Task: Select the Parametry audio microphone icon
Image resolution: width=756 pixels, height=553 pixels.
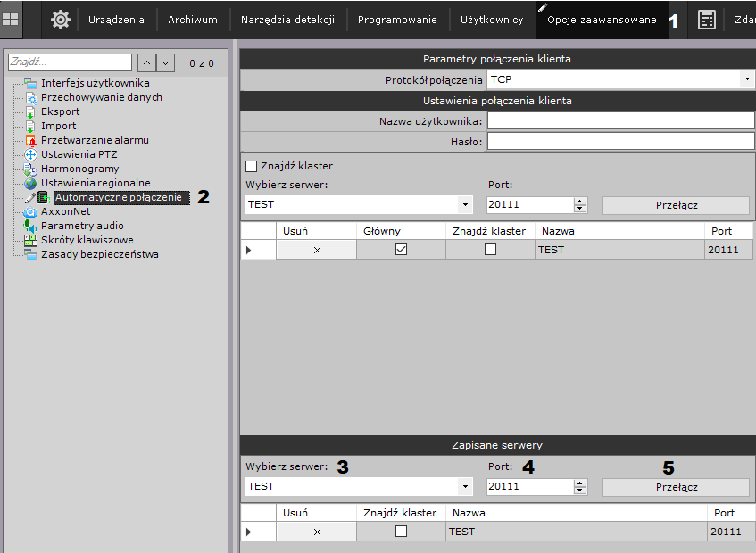Action: pyautogui.click(x=30, y=226)
